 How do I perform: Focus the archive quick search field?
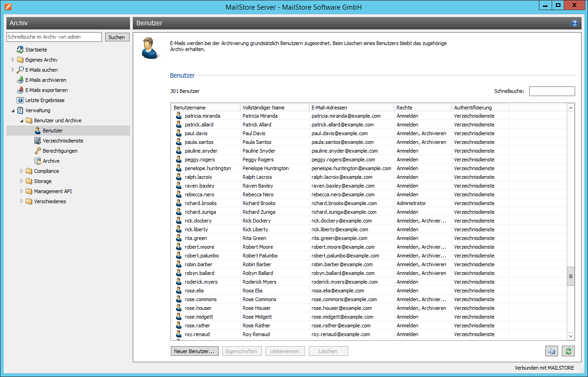point(54,37)
